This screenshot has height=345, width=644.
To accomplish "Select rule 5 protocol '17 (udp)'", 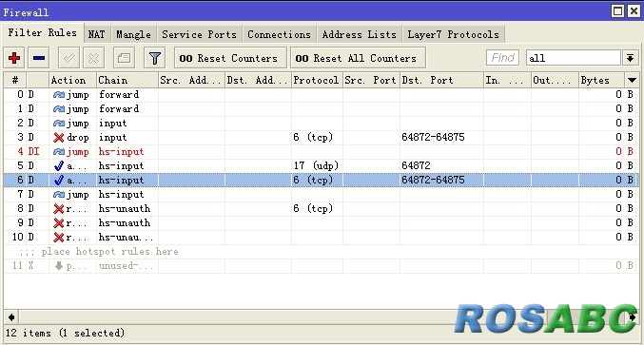I will coord(316,165).
